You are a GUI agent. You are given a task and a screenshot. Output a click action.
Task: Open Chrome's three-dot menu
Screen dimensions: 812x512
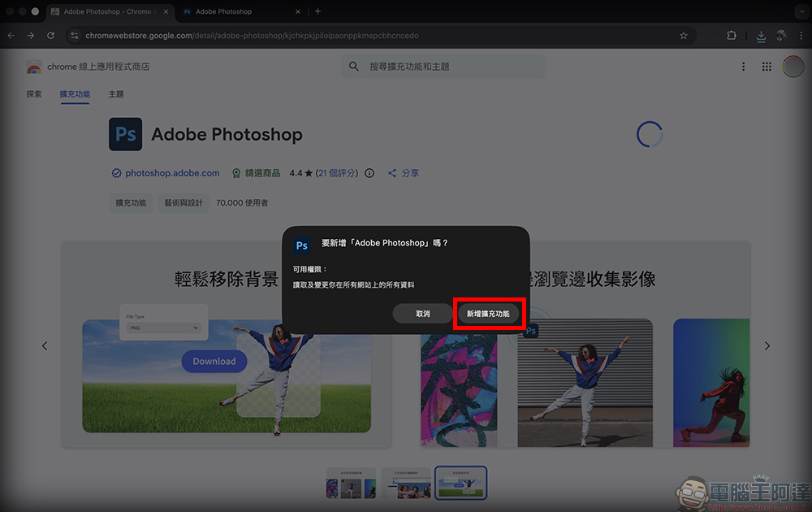click(x=801, y=35)
